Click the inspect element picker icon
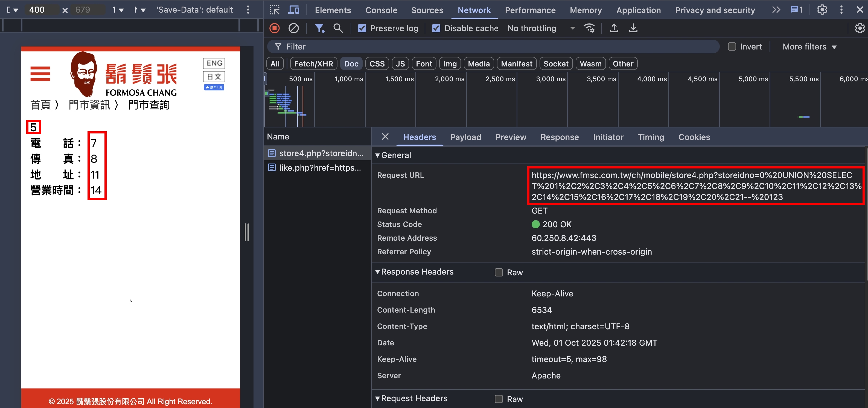This screenshot has height=408, width=868. point(275,10)
